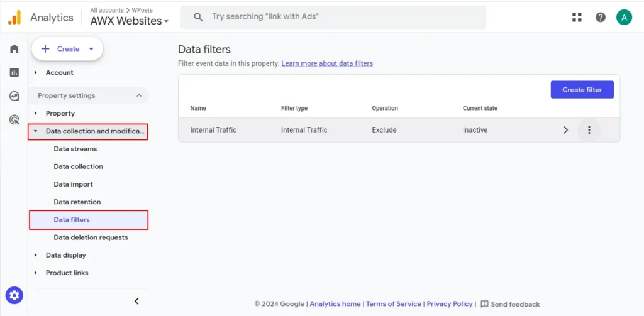Viewport: 644px width, 316px height.
Task: Collapse the Property settings header
Action: 89,95
